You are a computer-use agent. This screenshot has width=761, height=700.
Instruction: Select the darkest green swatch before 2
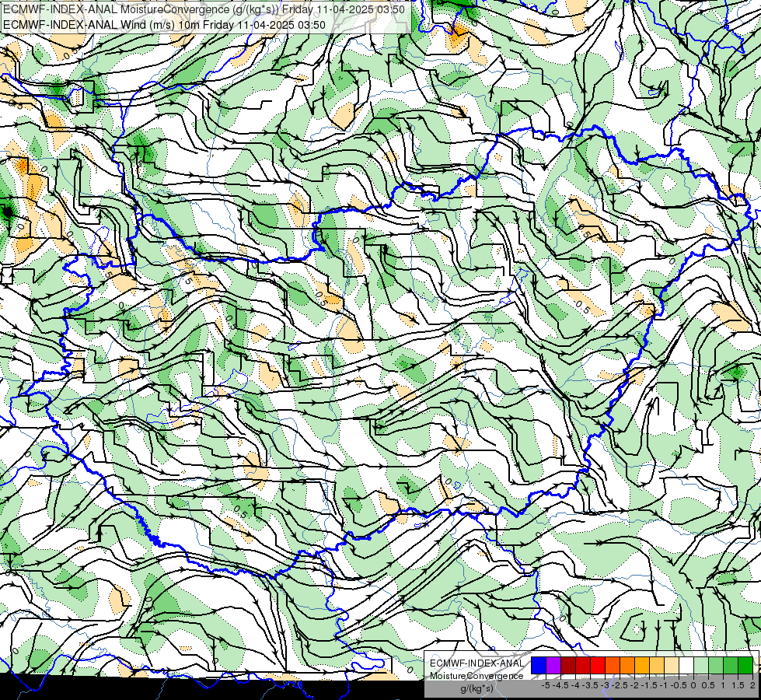point(745,665)
